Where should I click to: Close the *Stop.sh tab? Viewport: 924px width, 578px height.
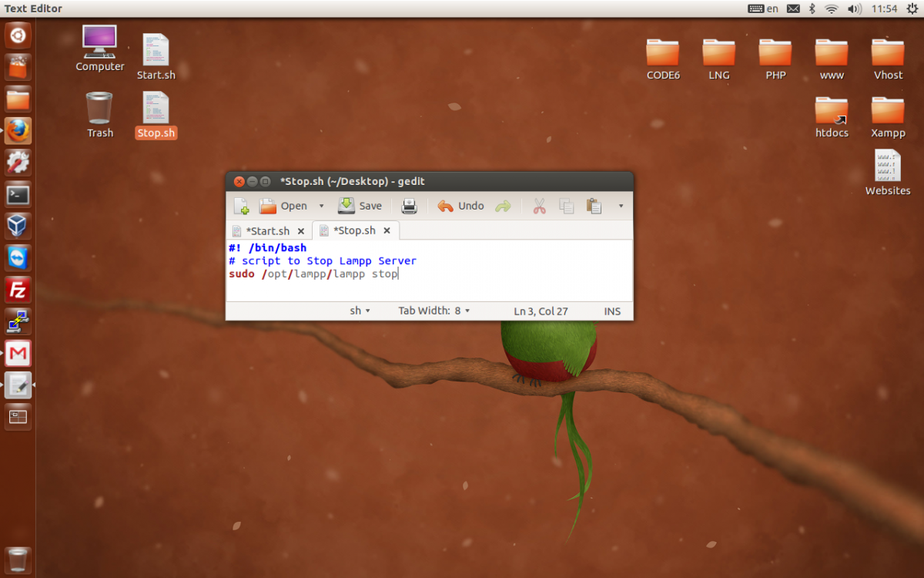click(387, 230)
